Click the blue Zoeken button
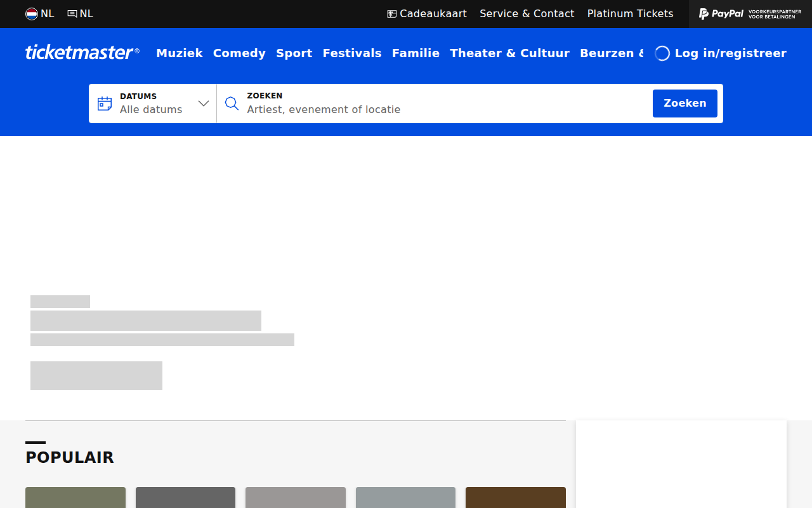Viewport: 812px width, 508px height. pyautogui.click(x=685, y=104)
